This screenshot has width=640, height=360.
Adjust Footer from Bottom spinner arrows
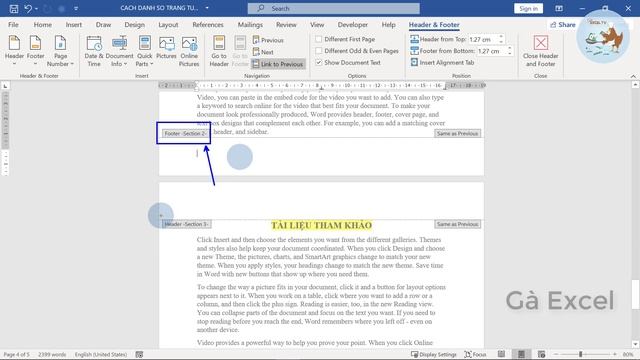click(x=509, y=51)
